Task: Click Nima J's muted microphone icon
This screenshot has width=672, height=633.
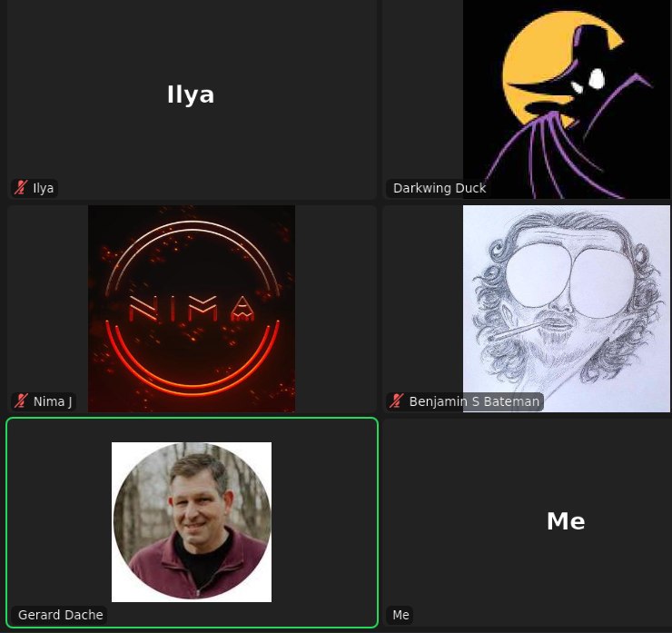Action: click(20, 401)
